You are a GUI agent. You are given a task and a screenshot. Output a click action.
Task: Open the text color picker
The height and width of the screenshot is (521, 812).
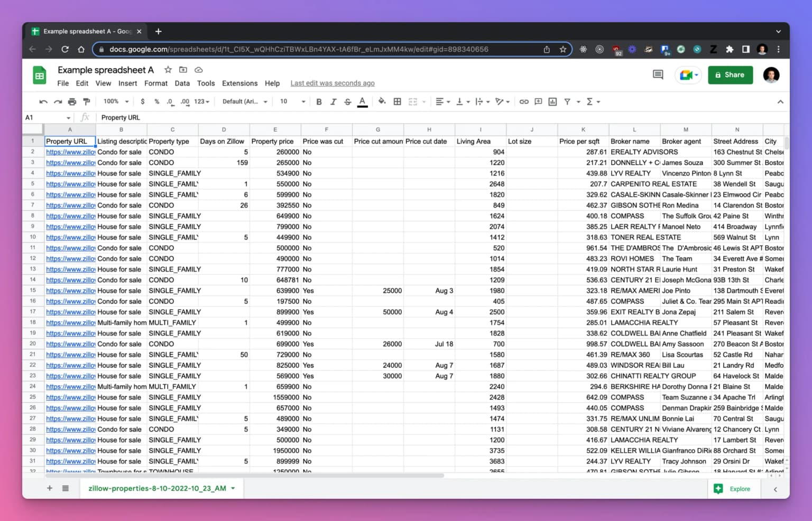point(362,101)
